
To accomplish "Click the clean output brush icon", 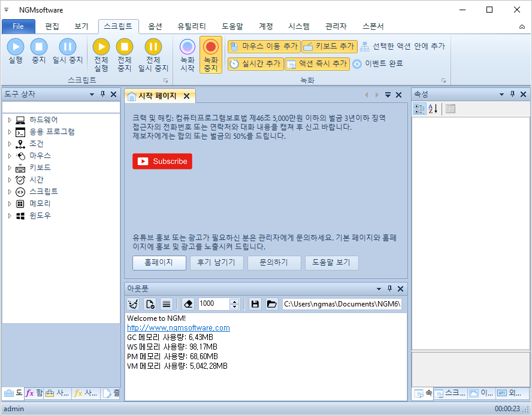I will pos(134,304).
